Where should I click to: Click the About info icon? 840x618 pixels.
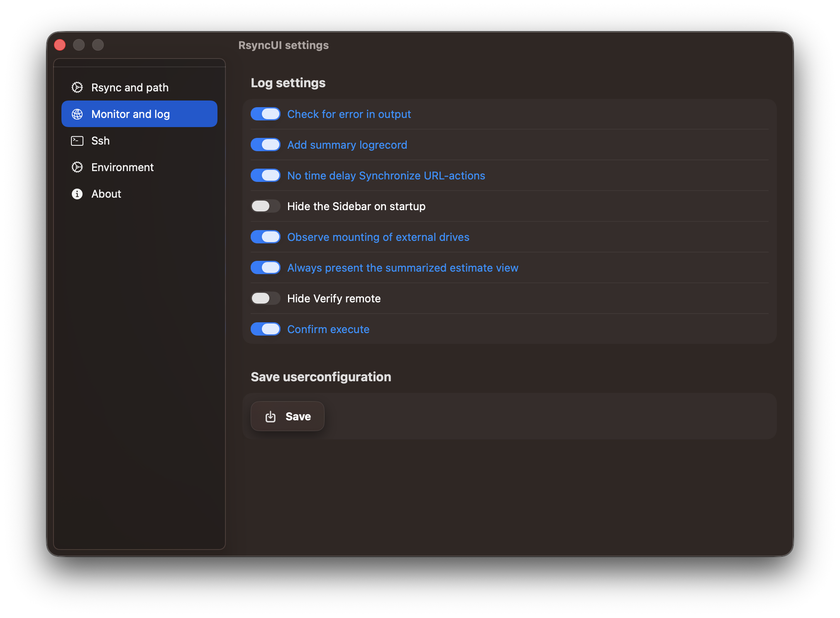tap(77, 194)
